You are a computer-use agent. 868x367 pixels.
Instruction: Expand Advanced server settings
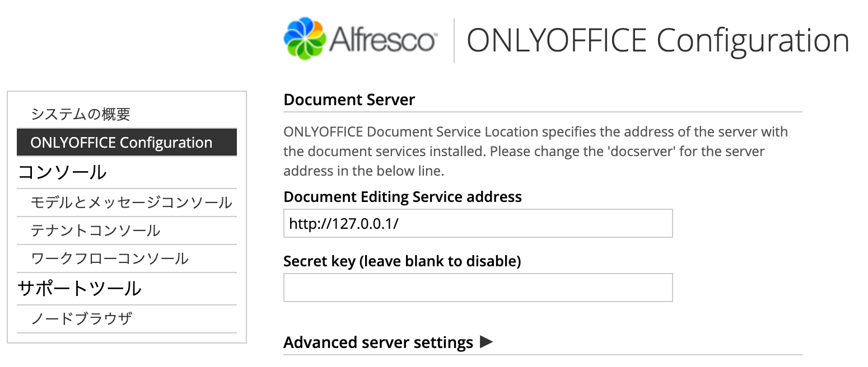coord(379,342)
